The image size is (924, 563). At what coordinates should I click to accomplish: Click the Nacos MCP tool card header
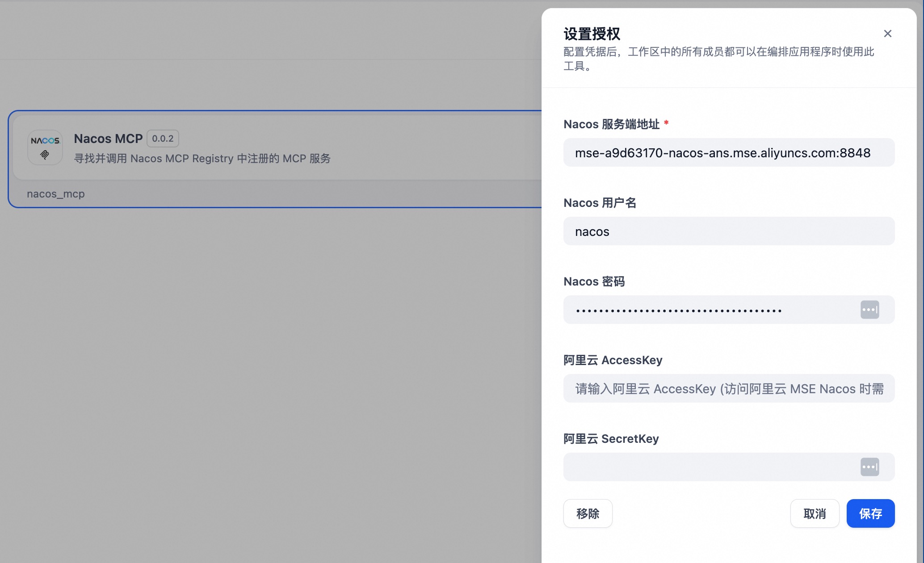click(201, 147)
